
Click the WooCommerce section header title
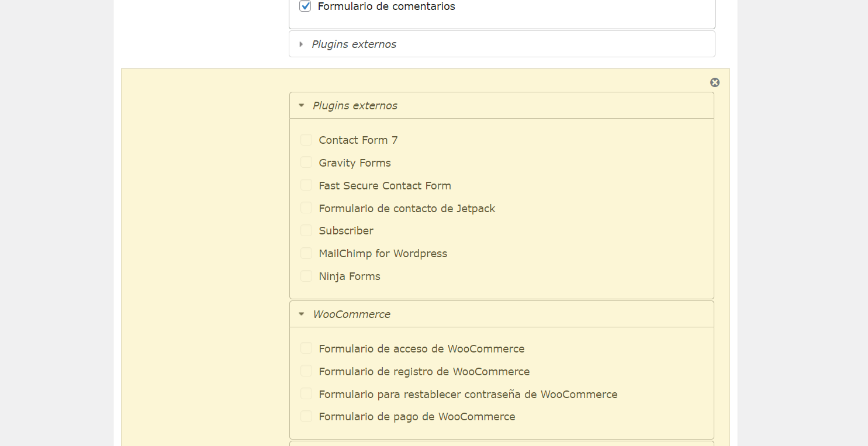352,314
